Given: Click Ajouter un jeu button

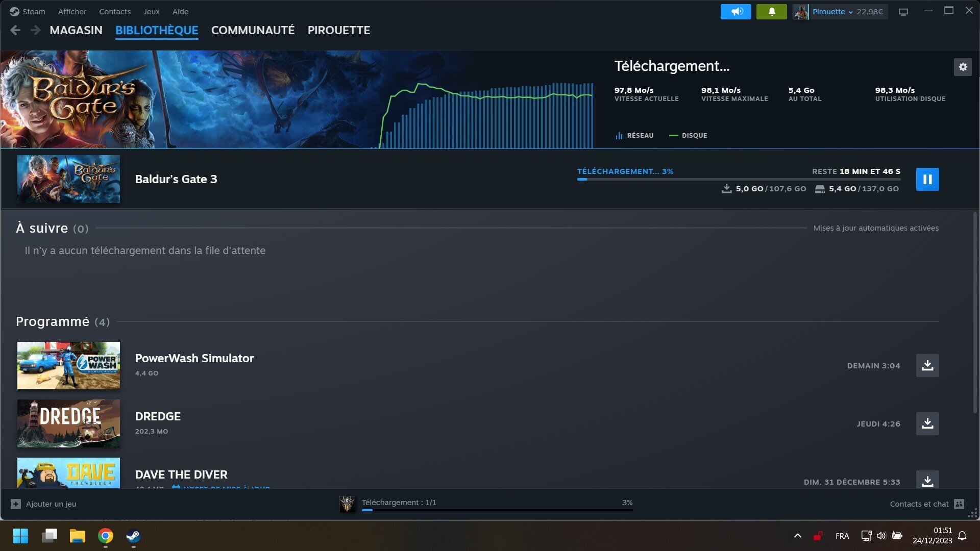Looking at the screenshot, I should coord(43,504).
